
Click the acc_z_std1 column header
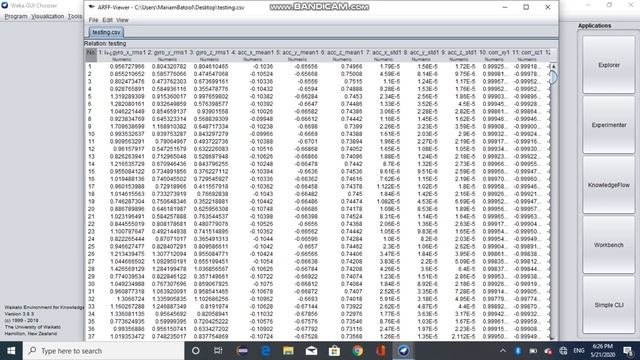(x=459, y=55)
